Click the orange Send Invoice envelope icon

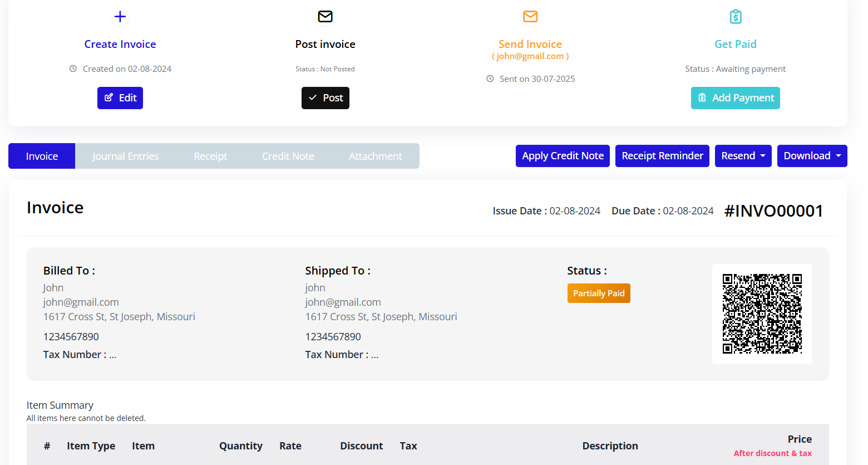point(530,16)
